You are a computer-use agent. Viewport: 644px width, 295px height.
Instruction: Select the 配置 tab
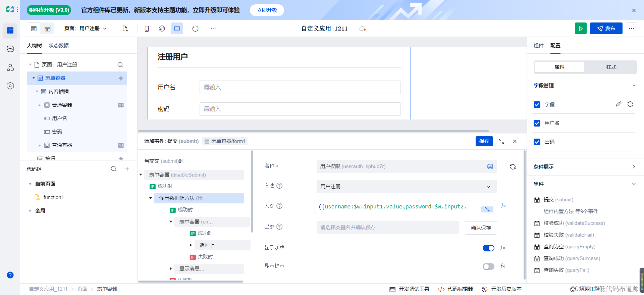pos(555,46)
